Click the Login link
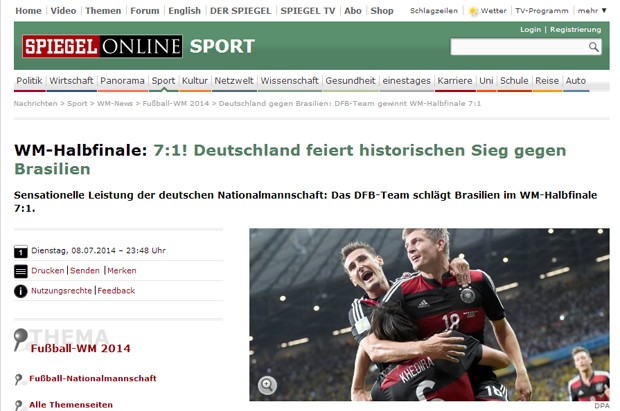The width and height of the screenshot is (620, 411). pyautogui.click(x=530, y=29)
